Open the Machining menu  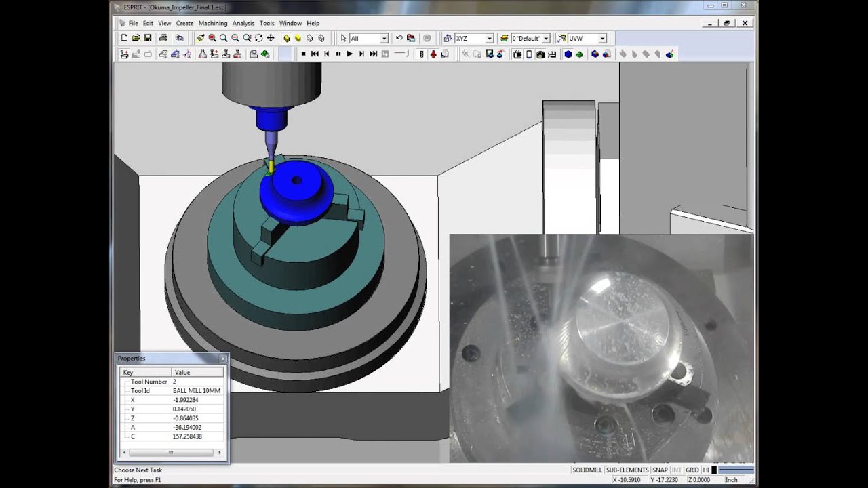[213, 23]
